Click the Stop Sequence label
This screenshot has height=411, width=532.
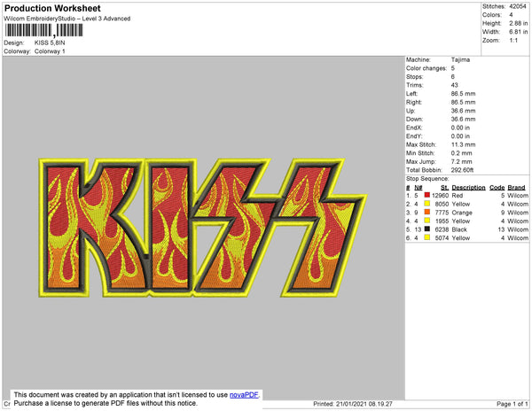click(x=427, y=179)
